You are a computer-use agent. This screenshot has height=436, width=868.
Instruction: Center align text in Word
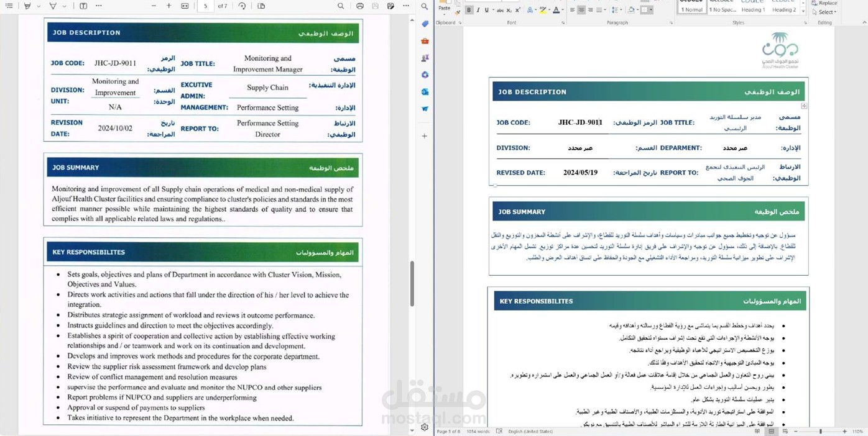[x=581, y=10]
